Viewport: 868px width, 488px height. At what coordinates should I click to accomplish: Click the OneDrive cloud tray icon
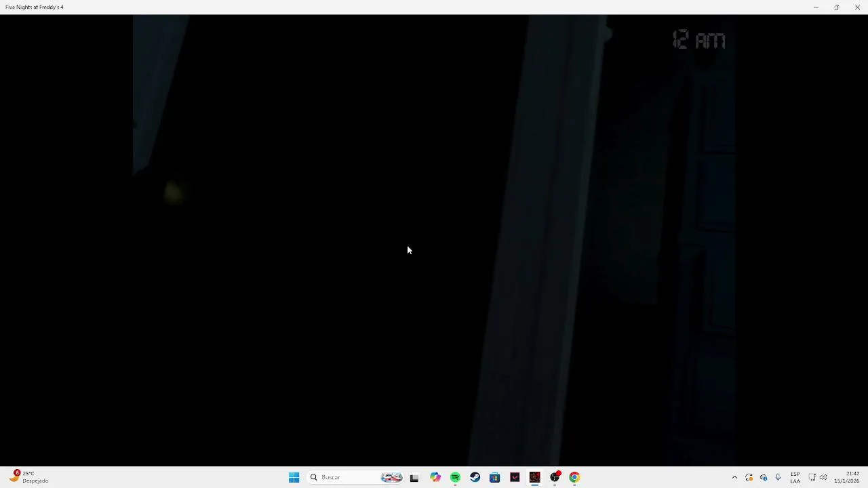pos(764,477)
